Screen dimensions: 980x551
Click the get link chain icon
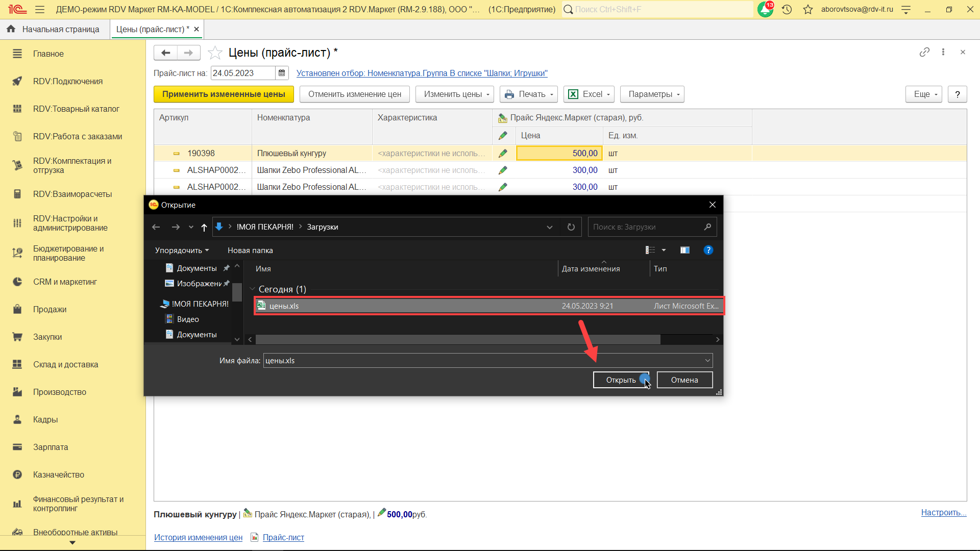point(924,52)
